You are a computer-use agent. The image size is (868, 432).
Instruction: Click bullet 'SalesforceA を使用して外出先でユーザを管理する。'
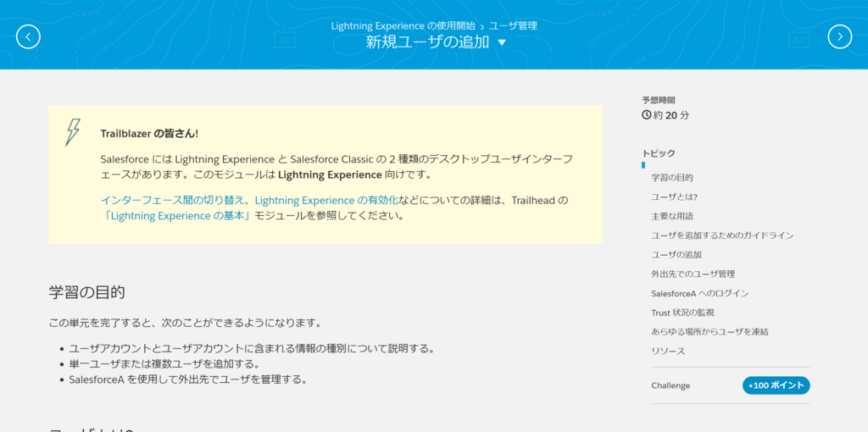point(187,380)
